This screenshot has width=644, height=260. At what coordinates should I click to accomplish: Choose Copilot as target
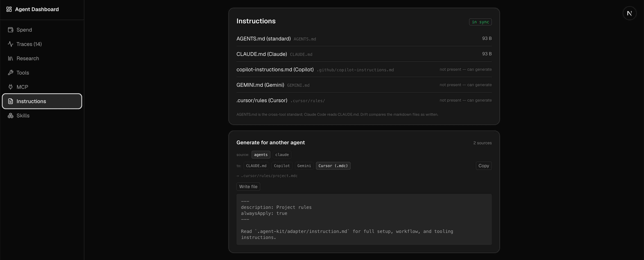[282, 166]
